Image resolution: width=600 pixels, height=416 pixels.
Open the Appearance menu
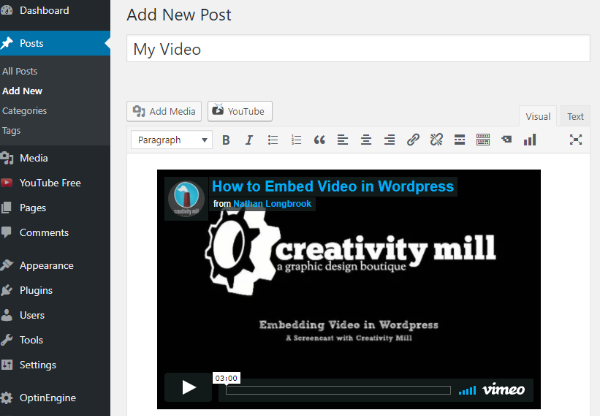55,266
